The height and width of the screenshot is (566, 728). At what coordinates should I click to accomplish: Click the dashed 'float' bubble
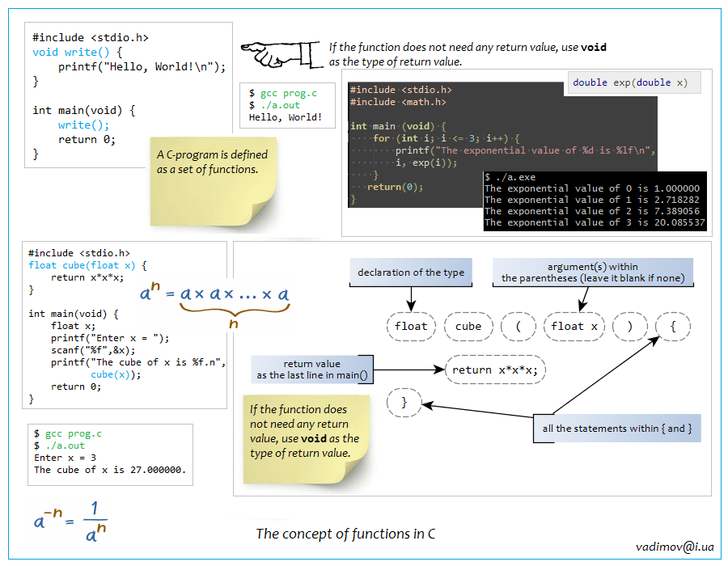(411, 327)
